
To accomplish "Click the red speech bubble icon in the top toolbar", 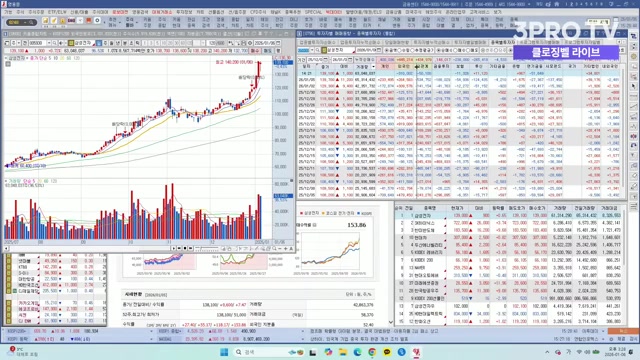I will [89, 21].
